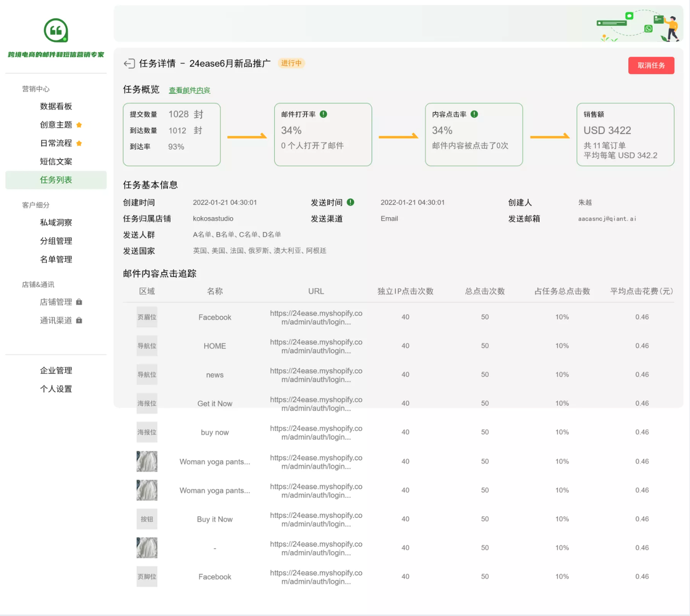The height and width of the screenshot is (616, 690).
Task: Click the star icon next to 日常流程
Action: (x=79, y=143)
